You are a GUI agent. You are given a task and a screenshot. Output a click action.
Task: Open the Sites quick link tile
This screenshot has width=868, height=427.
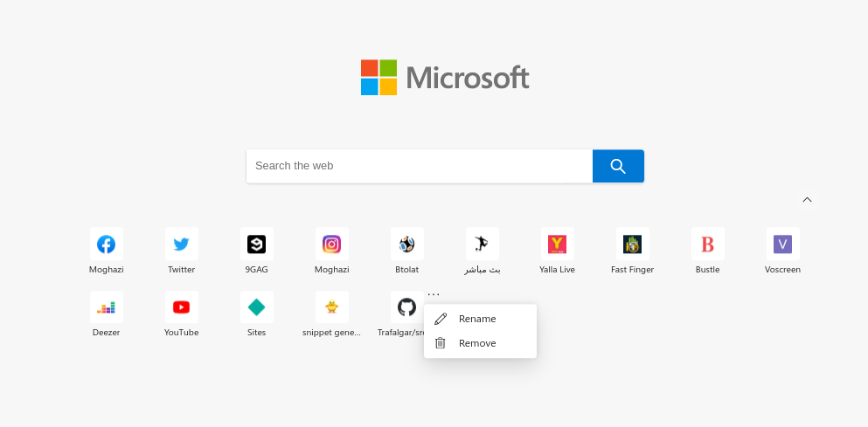point(256,307)
